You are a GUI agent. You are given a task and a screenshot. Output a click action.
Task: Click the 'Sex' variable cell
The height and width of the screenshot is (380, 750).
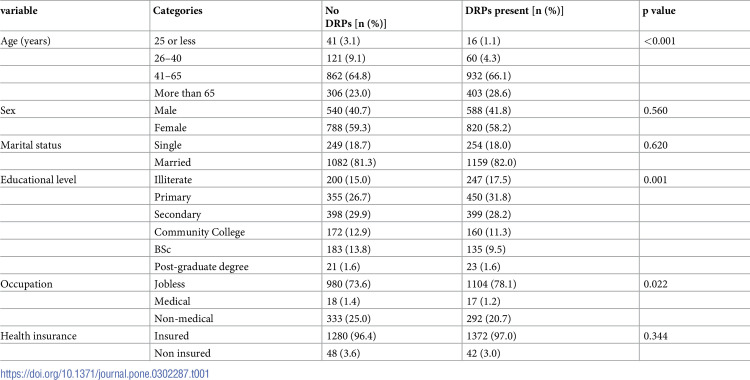(8, 111)
